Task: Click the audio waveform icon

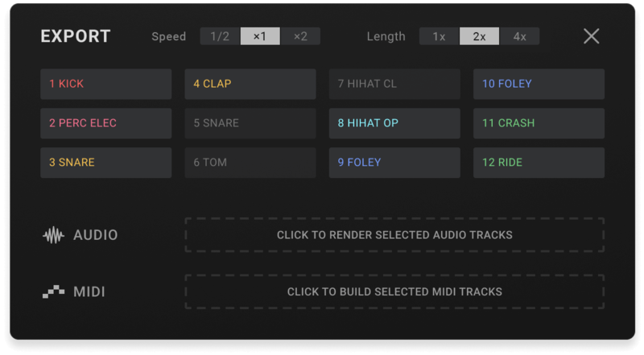Action: (x=53, y=235)
